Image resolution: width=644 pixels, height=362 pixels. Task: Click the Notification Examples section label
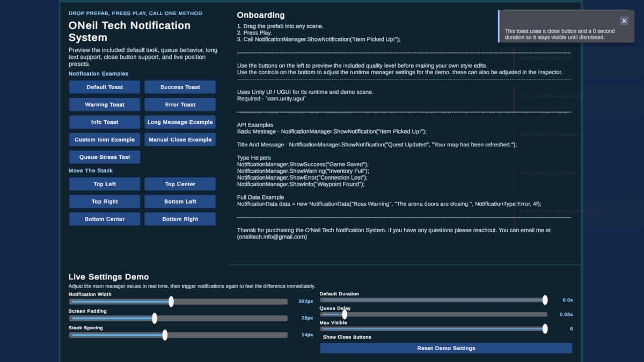pyautogui.click(x=99, y=73)
